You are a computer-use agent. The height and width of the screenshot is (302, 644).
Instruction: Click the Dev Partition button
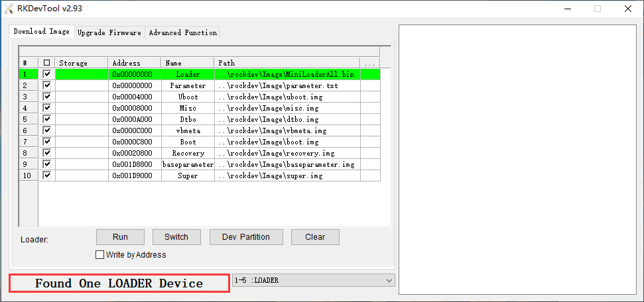click(246, 237)
